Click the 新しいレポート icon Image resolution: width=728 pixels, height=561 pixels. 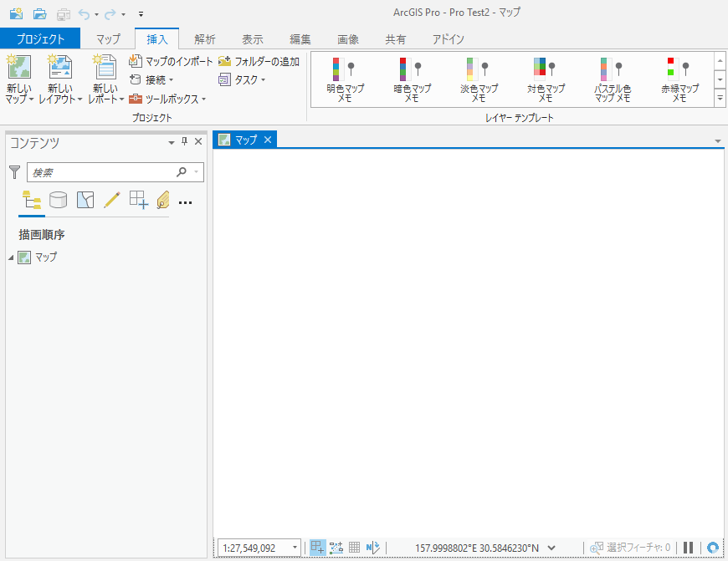(105, 67)
